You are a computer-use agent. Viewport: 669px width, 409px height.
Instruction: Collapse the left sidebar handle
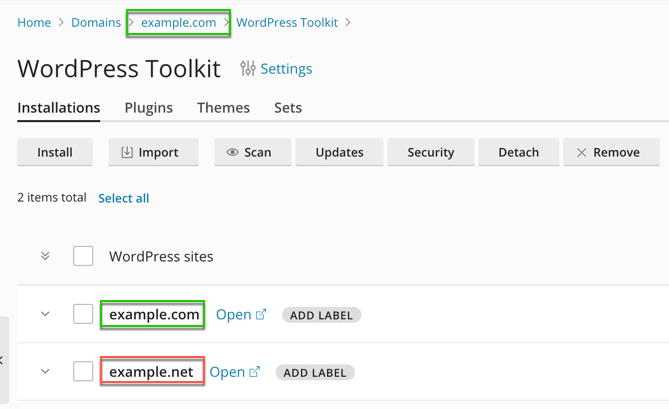tap(3, 360)
